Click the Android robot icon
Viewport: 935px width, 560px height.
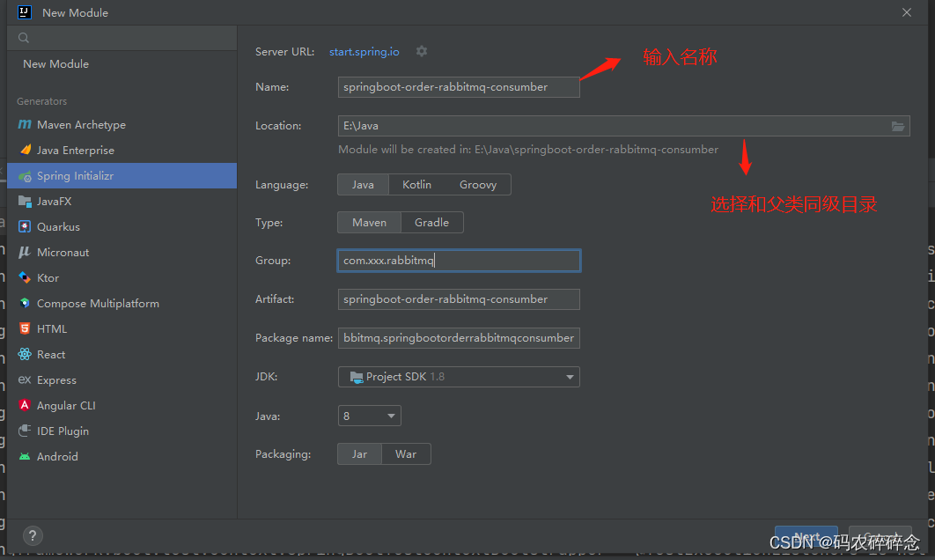pyautogui.click(x=25, y=456)
